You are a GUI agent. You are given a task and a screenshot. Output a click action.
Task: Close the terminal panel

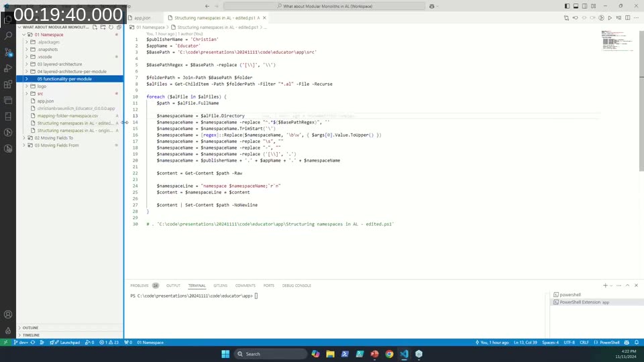click(x=636, y=286)
